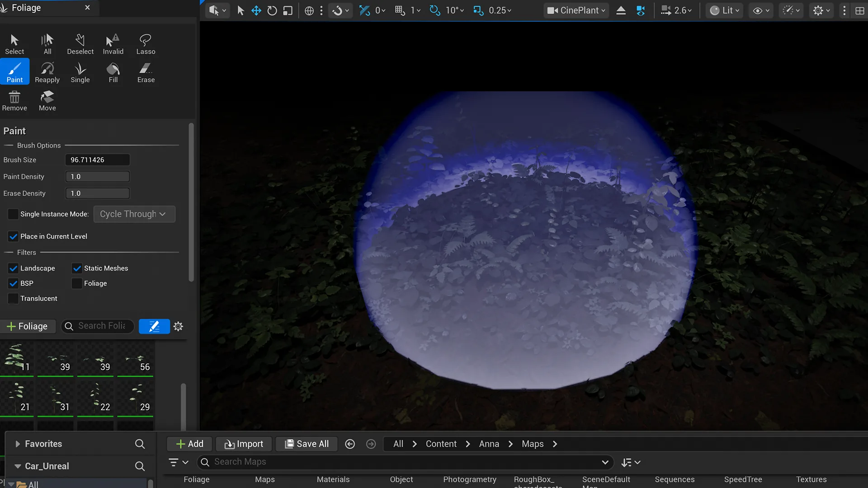Enable the Foliage filter checkbox
The width and height of the screenshot is (868, 488).
point(77,283)
